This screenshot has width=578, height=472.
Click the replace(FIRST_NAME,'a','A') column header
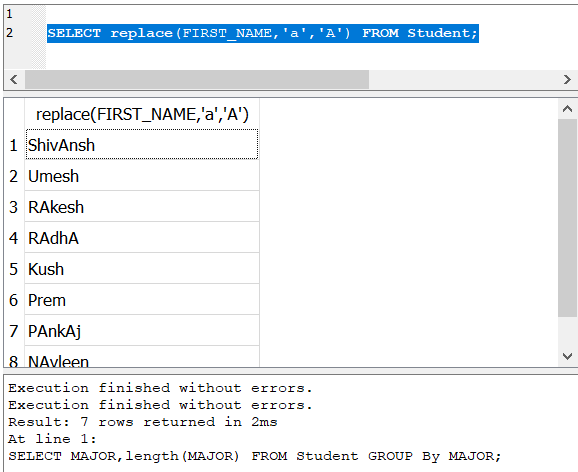point(142,114)
